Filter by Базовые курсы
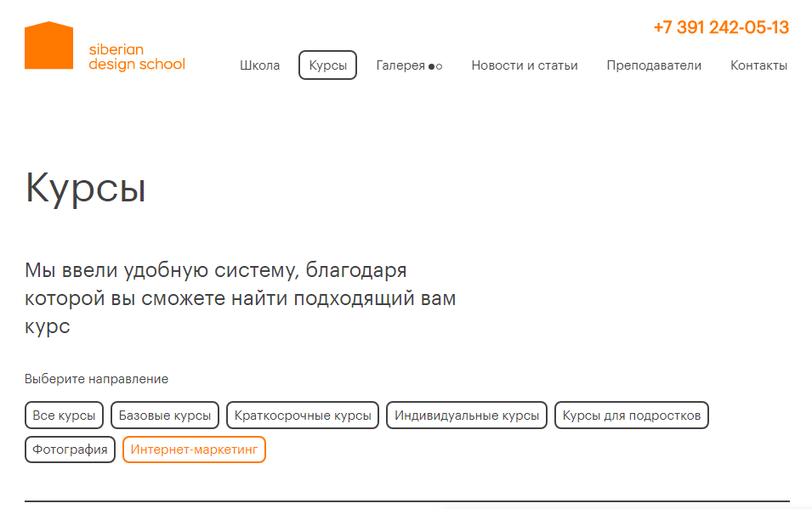 coord(165,416)
